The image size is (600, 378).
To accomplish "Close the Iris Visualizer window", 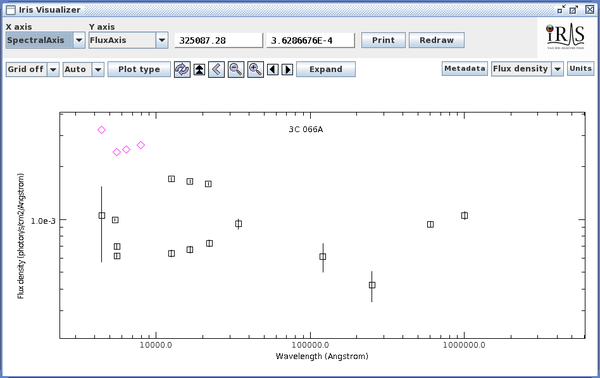I will (x=590, y=10).
